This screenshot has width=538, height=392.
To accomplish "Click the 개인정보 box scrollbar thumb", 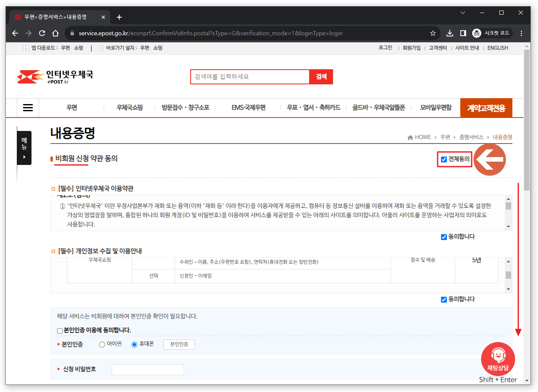I will tap(509, 275).
